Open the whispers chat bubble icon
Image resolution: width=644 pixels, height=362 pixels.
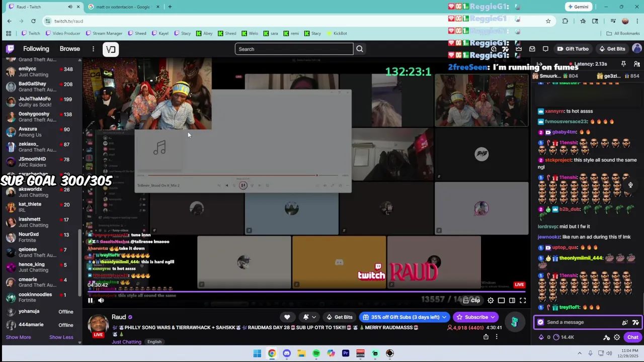pyautogui.click(x=545, y=49)
